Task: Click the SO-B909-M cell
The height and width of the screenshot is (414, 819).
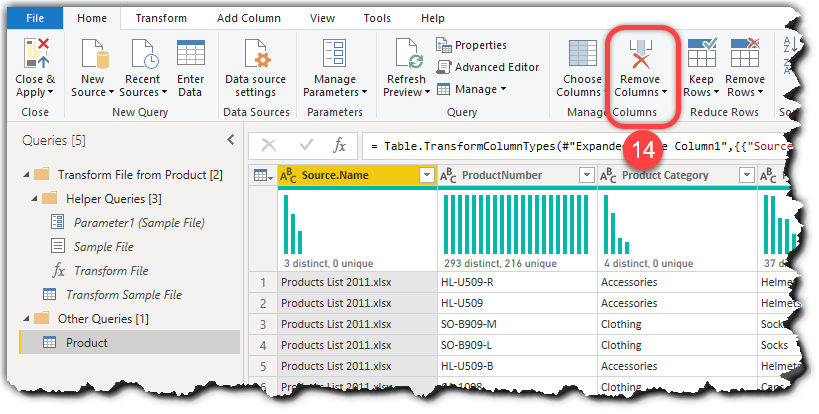Action: click(518, 324)
